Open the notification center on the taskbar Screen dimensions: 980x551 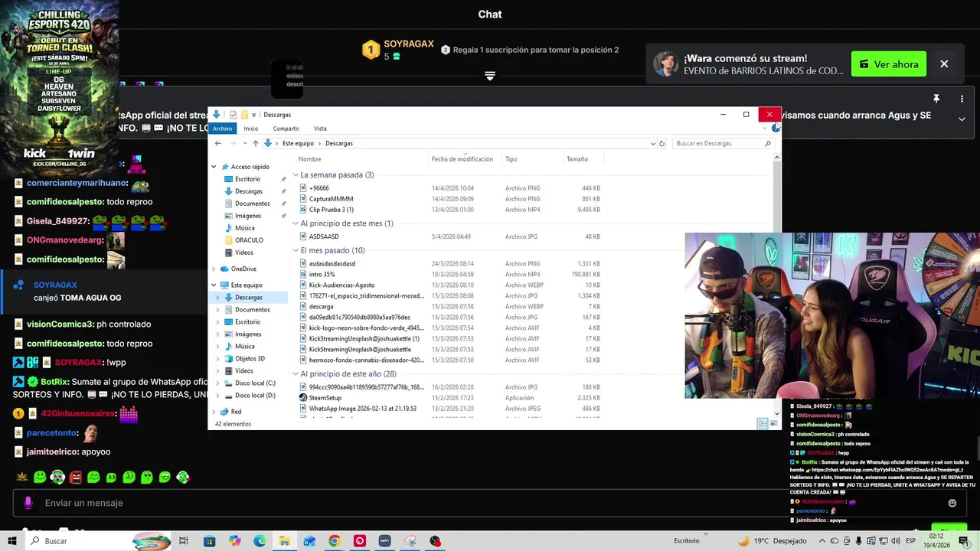click(x=963, y=541)
